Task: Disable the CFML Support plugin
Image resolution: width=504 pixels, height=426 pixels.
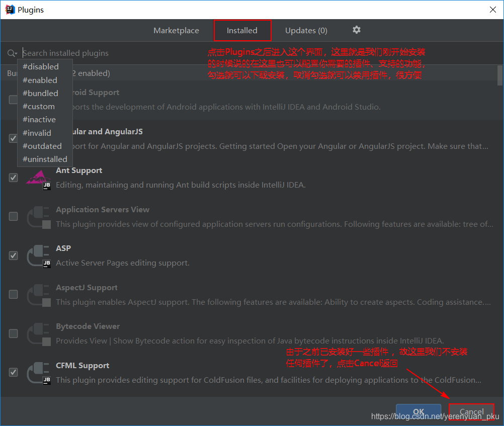Action: pos(13,372)
